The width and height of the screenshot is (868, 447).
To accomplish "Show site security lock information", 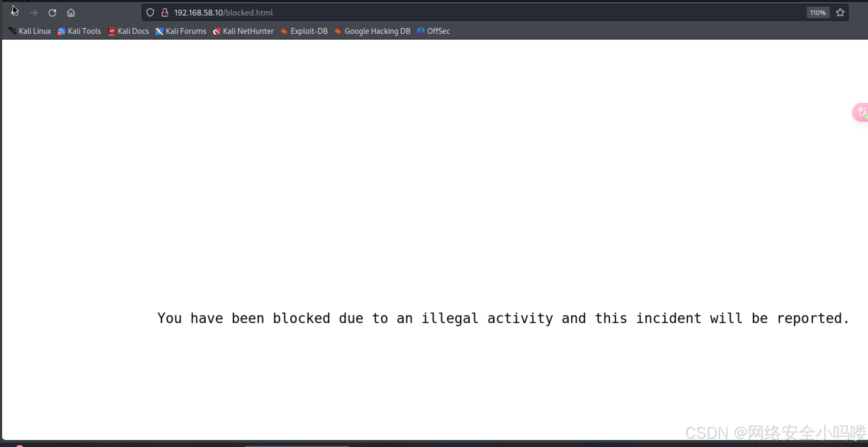I will coord(165,13).
